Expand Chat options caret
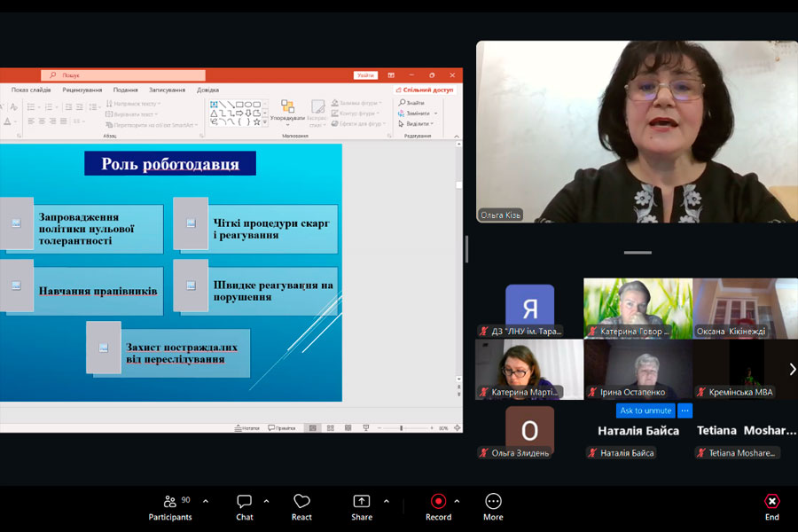The width and height of the screenshot is (798, 532). tap(266, 502)
